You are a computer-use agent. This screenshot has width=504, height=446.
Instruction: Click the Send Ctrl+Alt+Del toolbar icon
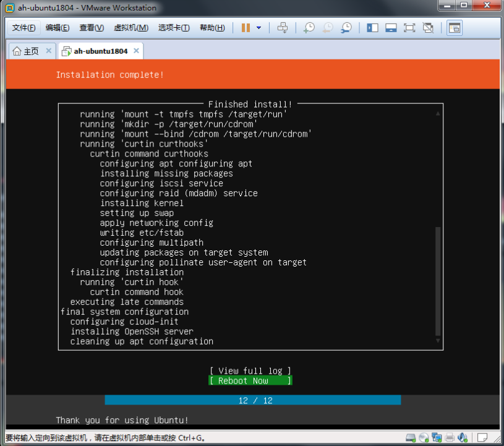point(283,28)
